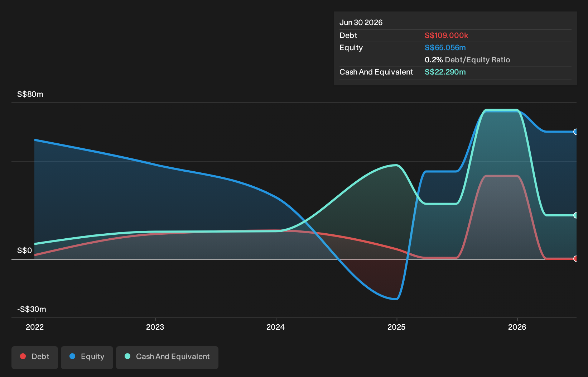Viewport: 588px width, 377px height.
Task: Click the 2024 x-axis label
Action: point(276,327)
